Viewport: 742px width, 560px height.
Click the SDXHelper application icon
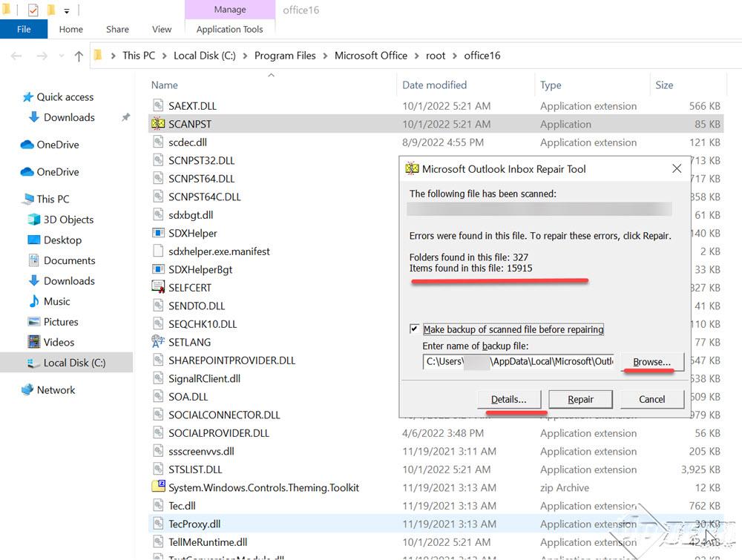tap(158, 233)
